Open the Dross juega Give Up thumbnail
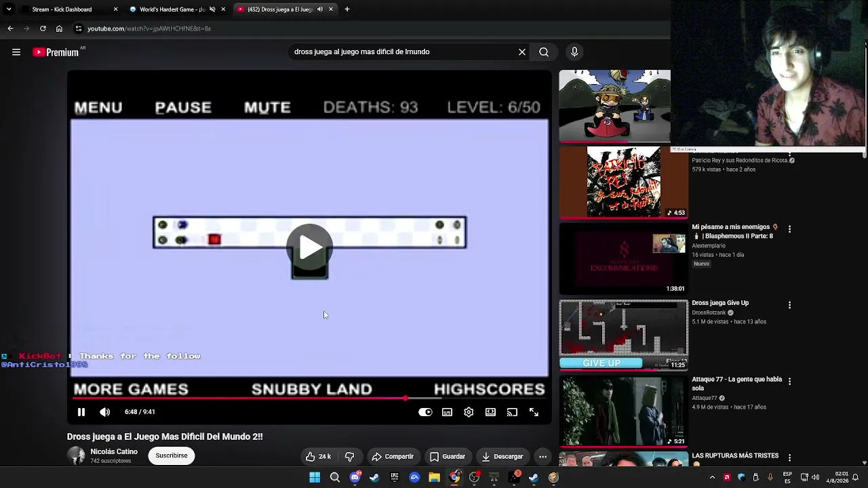This screenshot has width=868, height=488. pyautogui.click(x=623, y=335)
